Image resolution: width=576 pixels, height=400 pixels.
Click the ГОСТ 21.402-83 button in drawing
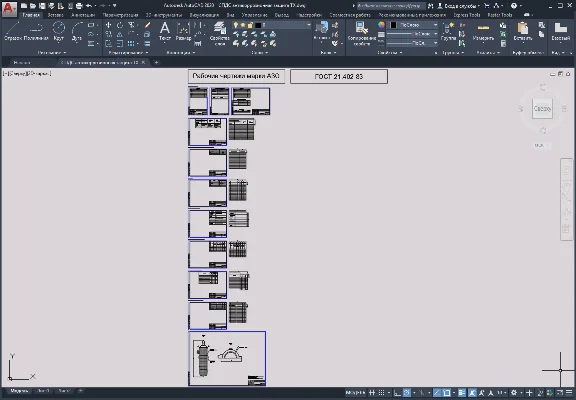tap(339, 76)
